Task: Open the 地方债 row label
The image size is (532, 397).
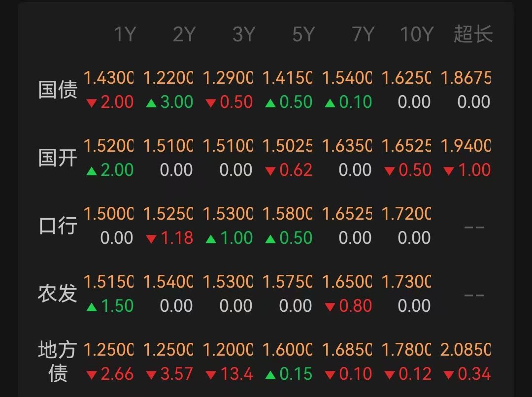Action: pos(58,362)
